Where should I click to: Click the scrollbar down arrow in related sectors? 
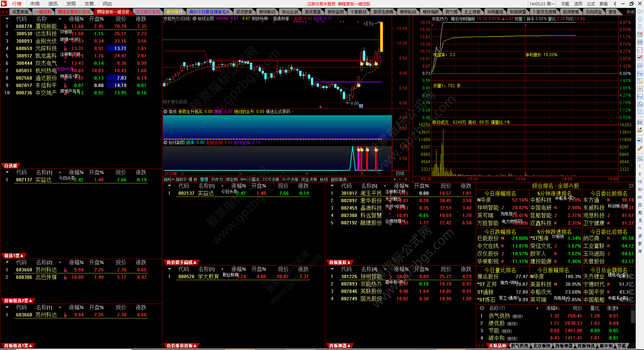pyautogui.click(x=633, y=346)
